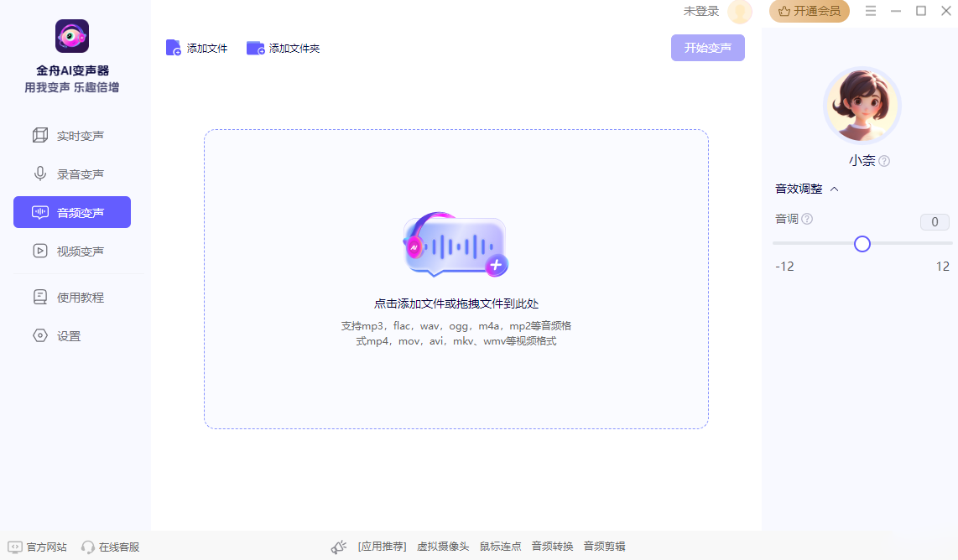
Task: Click the 开始变声 start button
Action: pos(707,48)
